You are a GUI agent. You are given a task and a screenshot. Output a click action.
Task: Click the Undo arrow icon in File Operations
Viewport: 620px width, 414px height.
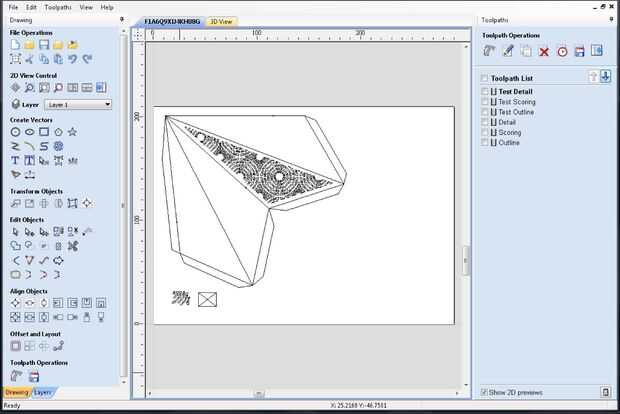pyautogui.click(x=72, y=59)
